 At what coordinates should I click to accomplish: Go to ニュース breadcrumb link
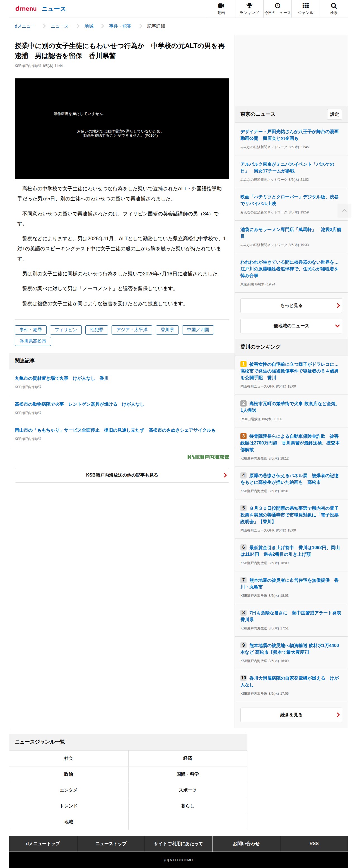(x=60, y=26)
